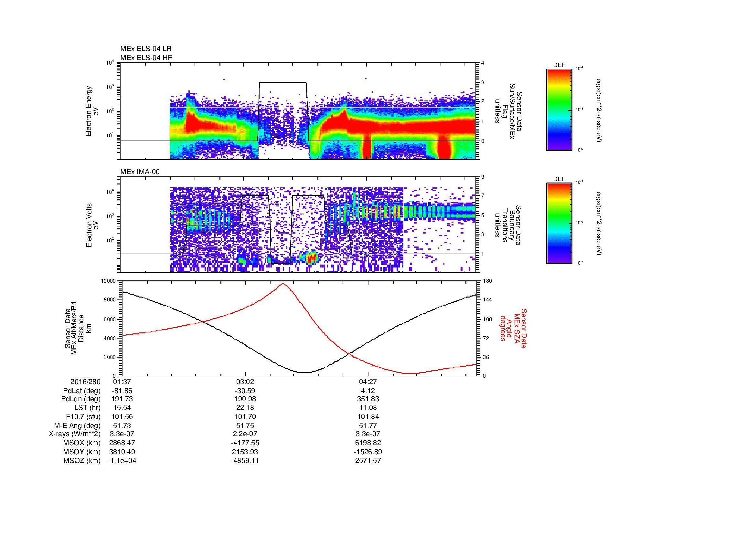Screen dimensions: 756x534
Task: Click the PdLat value '-30.59'
Action: 245,391
